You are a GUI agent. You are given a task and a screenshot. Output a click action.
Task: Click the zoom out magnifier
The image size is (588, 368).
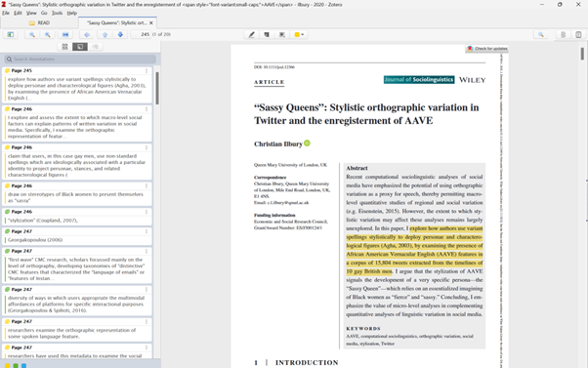32,34
